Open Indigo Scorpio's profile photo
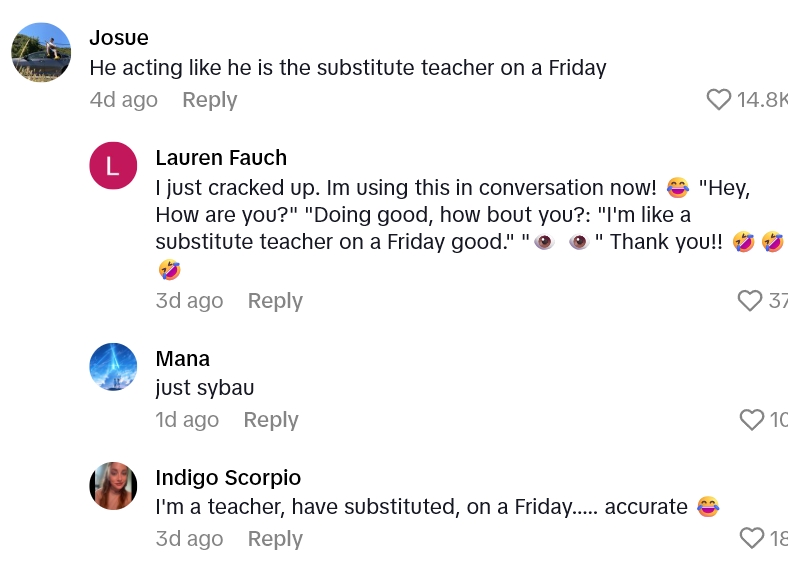 [x=113, y=486]
